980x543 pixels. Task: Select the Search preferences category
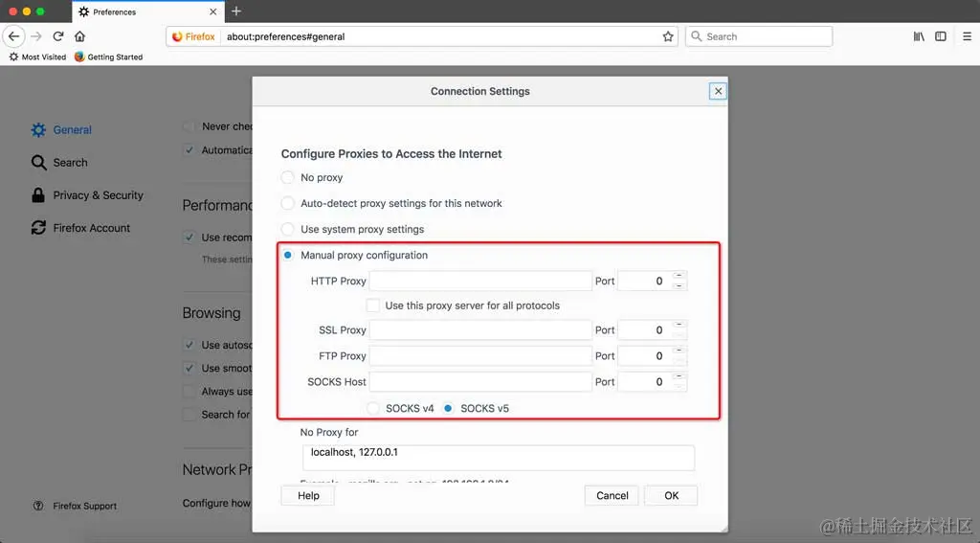(59, 163)
